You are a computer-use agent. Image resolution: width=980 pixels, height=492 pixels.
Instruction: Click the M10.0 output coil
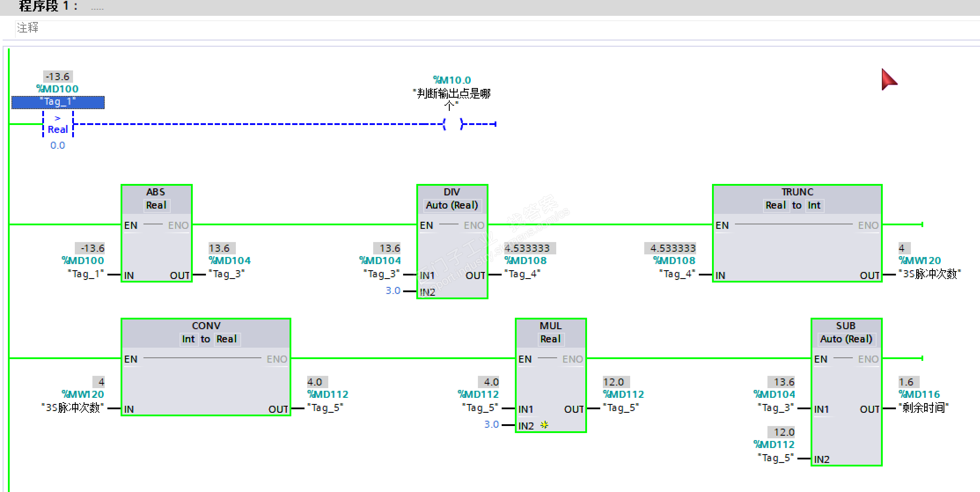point(453,124)
